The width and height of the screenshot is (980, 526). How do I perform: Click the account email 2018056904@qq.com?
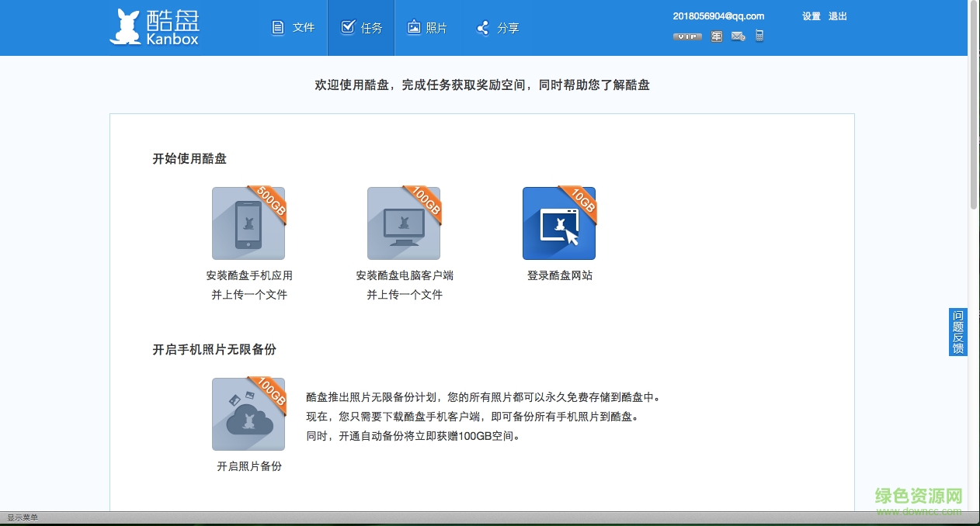coord(718,16)
